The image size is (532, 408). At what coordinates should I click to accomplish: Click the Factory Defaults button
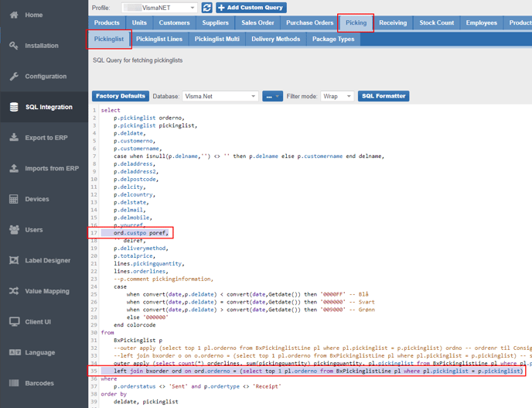pos(120,96)
